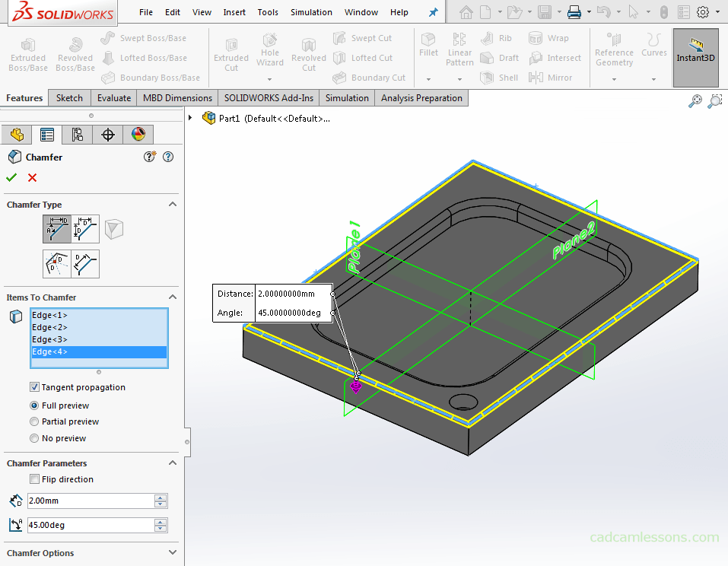Click the Swept Cut tool

[362, 38]
